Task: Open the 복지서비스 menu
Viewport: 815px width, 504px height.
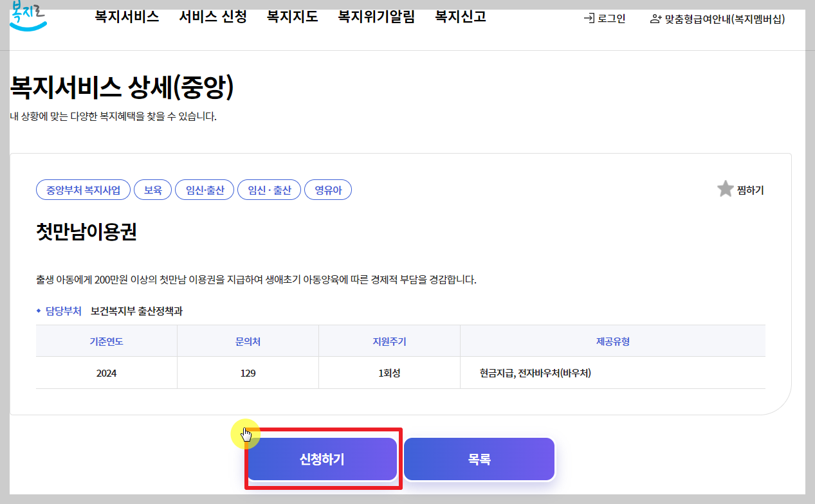Action: [x=127, y=17]
